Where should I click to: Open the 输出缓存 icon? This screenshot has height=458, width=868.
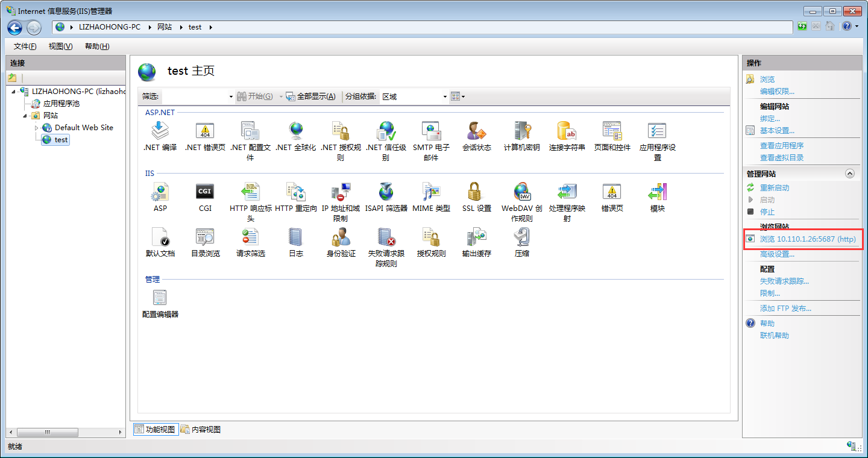tap(476, 237)
